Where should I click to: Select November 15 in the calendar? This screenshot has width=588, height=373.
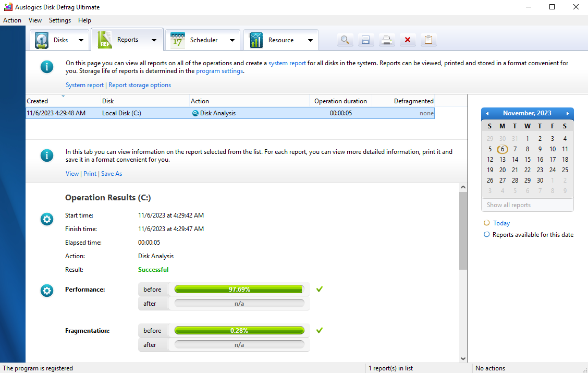tap(528, 160)
